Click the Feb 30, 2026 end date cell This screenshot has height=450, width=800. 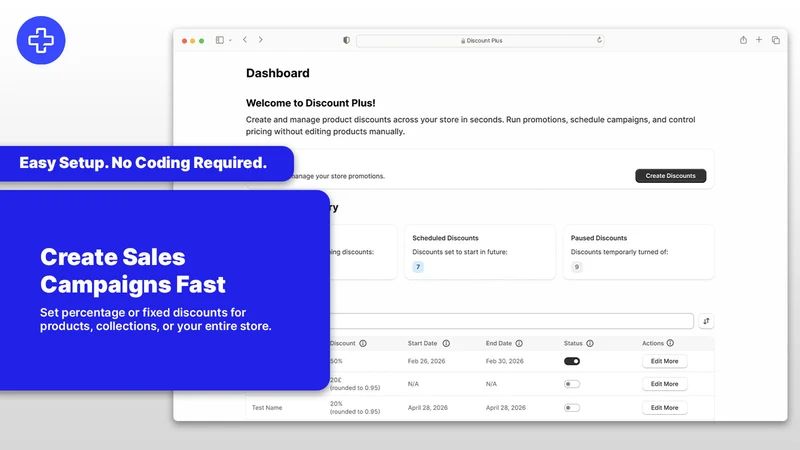pyautogui.click(x=504, y=361)
